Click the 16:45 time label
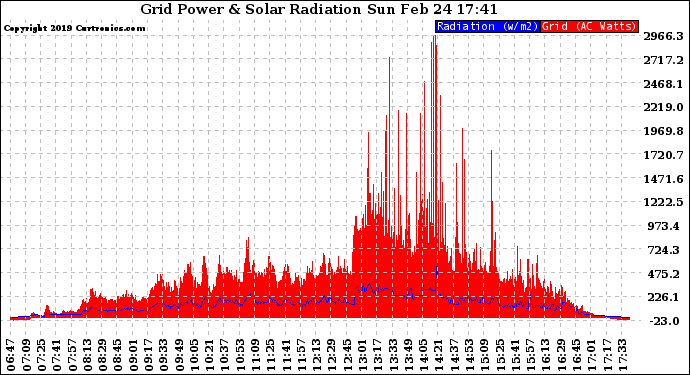This screenshot has width=690, height=375. (576, 355)
